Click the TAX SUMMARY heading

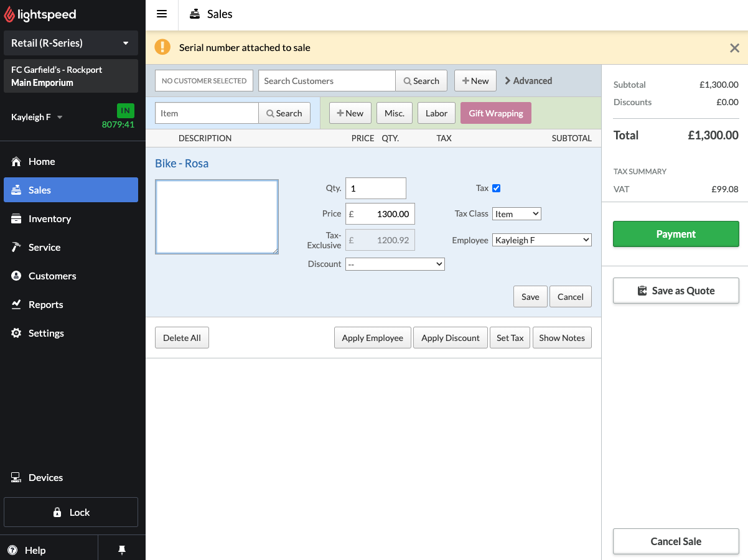pos(640,171)
